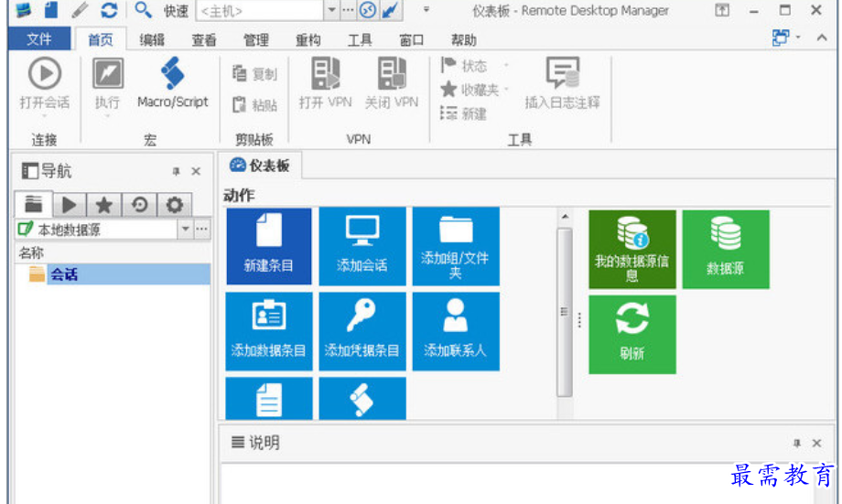Open the Favorites (收藏夹) star dropdown
The image size is (842, 504).
click(x=474, y=90)
